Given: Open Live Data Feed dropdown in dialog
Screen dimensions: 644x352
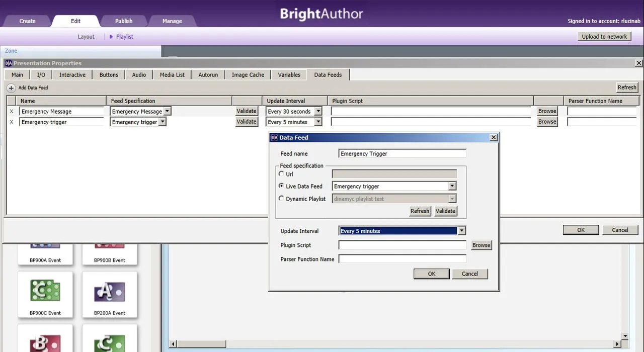Looking at the screenshot, I should coord(452,186).
